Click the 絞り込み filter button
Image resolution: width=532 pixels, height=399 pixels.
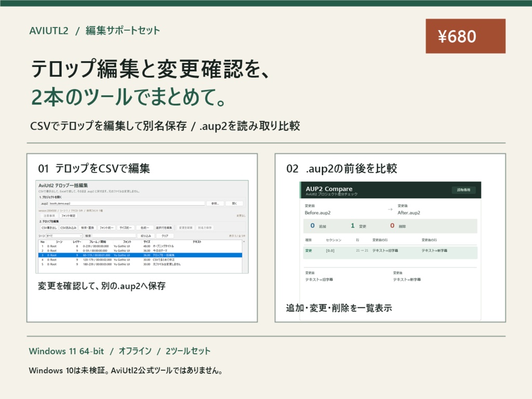click(x=146, y=236)
